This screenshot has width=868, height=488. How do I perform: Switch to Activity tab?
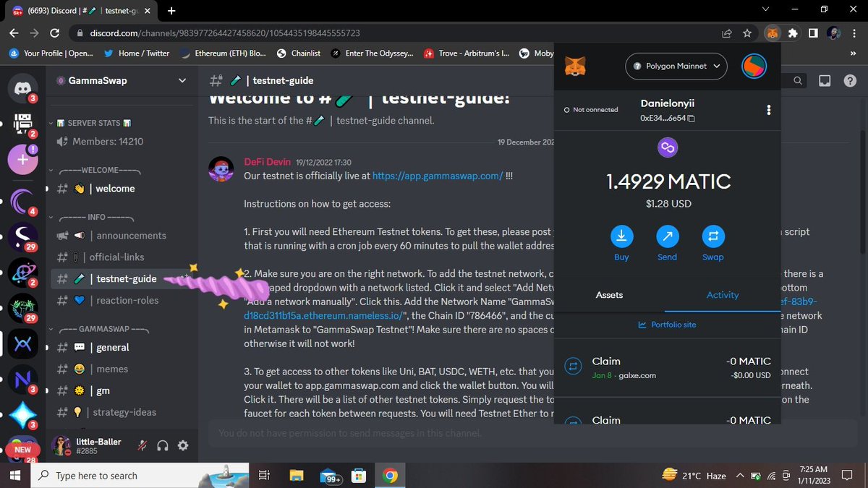click(723, 295)
